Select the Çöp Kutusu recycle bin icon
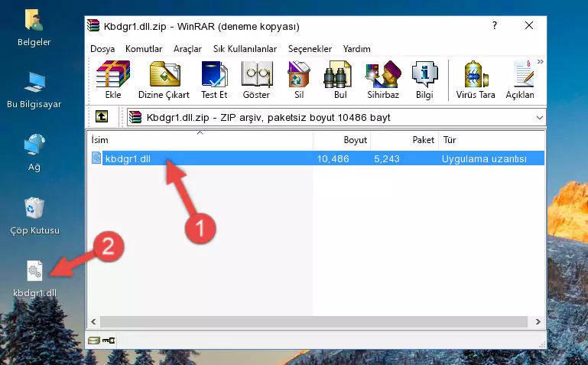Screen dimensions: 588x365 click(x=34, y=216)
